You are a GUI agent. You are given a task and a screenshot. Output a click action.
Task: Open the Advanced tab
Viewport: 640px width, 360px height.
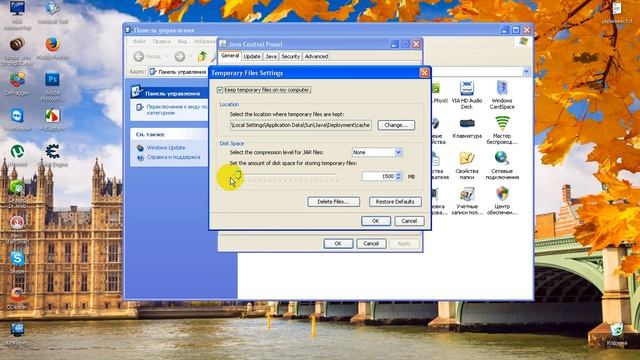pyautogui.click(x=316, y=56)
